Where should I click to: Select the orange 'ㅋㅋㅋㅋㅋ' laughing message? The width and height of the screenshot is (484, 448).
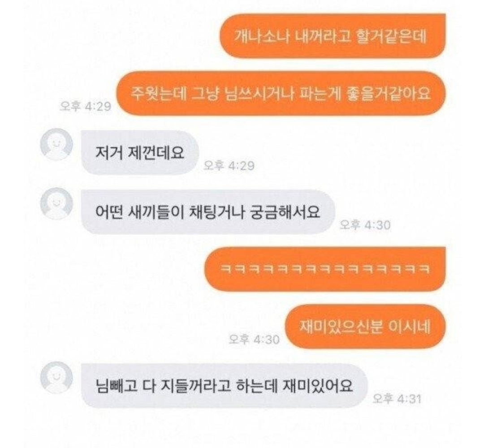(x=325, y=269)
